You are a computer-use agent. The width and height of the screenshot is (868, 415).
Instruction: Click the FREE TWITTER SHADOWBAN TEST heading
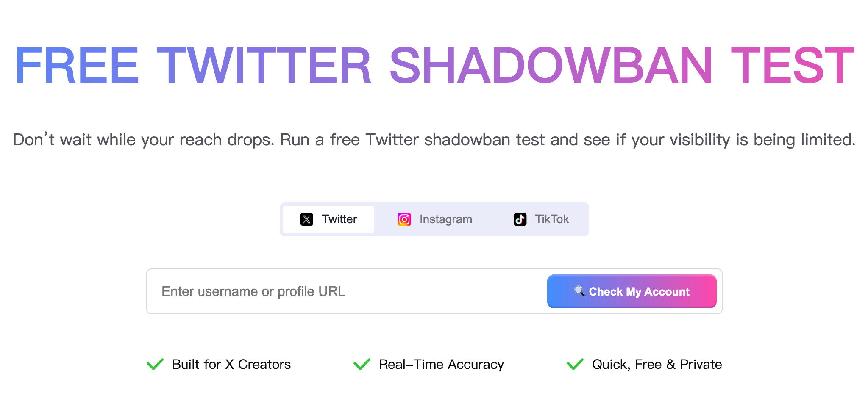[434, 64]
